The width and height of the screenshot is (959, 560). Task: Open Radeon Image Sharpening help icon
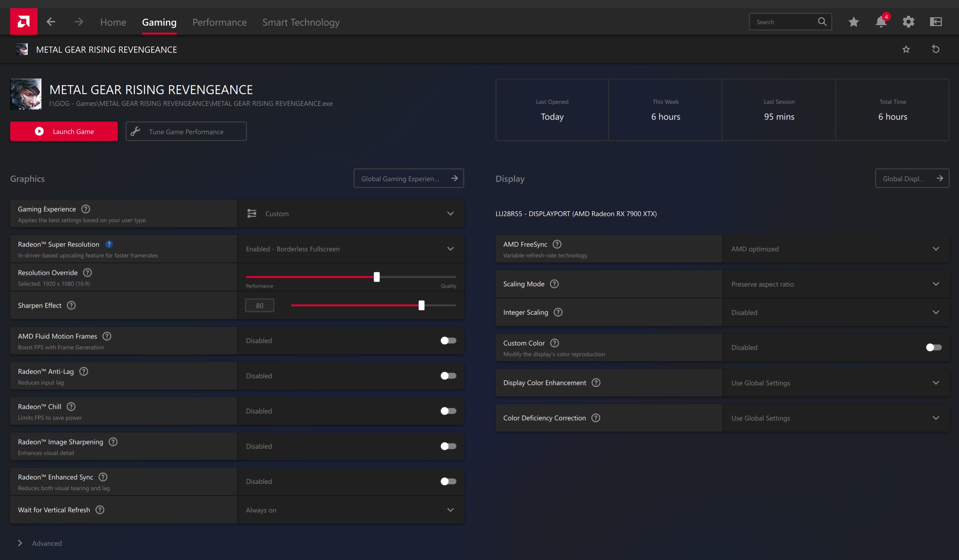pos(113,442)
